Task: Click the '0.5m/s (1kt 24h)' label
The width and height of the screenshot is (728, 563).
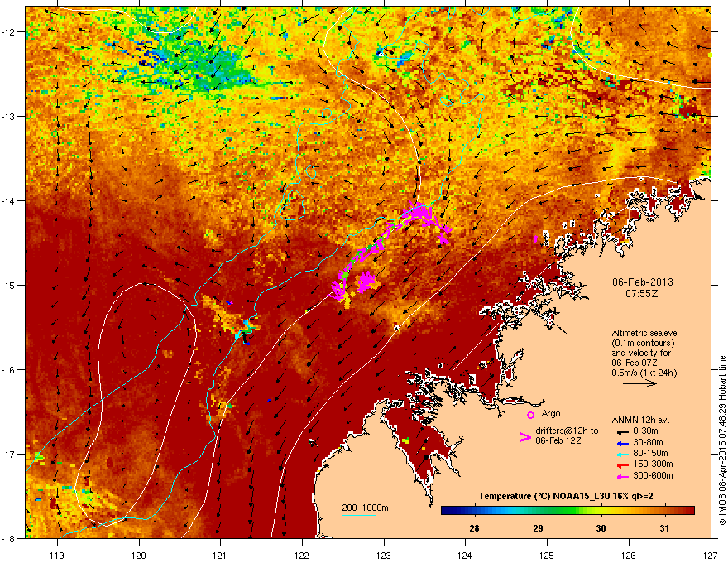Action: coord(644,373)
